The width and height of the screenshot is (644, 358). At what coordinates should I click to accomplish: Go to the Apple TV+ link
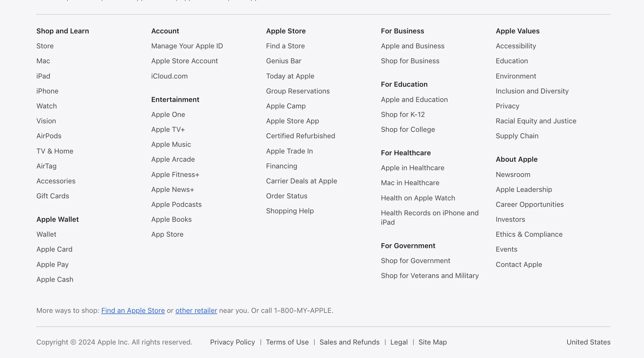(x=168, y=129)
